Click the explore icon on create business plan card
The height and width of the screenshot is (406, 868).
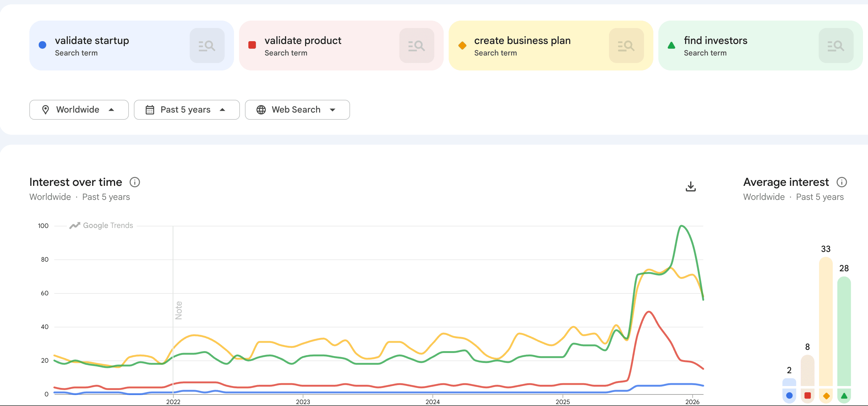point(626,46)
